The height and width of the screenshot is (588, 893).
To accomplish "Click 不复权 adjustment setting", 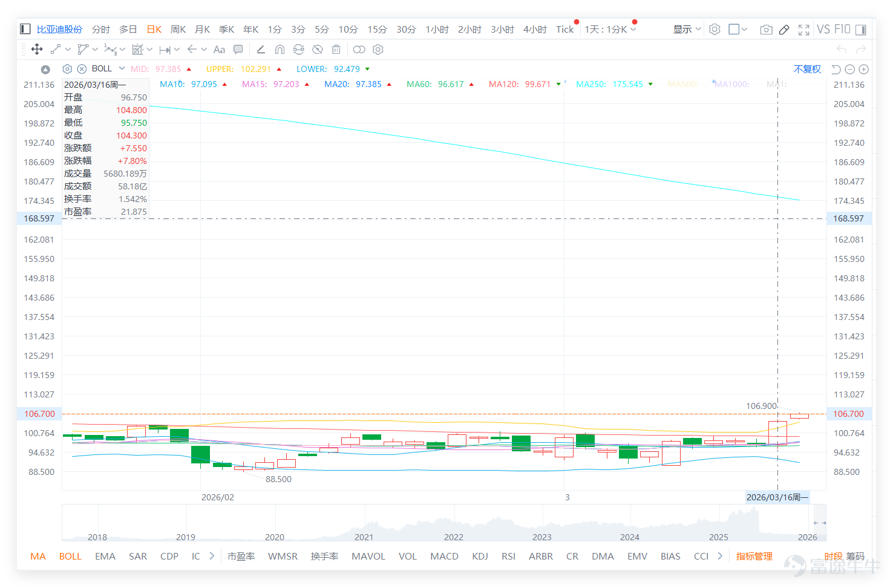I will [x=807, y=69].
